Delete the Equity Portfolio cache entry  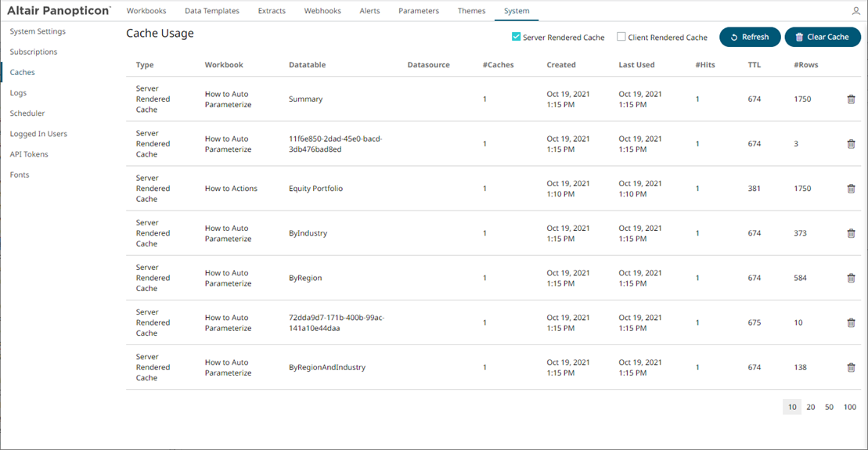(851, 189)
